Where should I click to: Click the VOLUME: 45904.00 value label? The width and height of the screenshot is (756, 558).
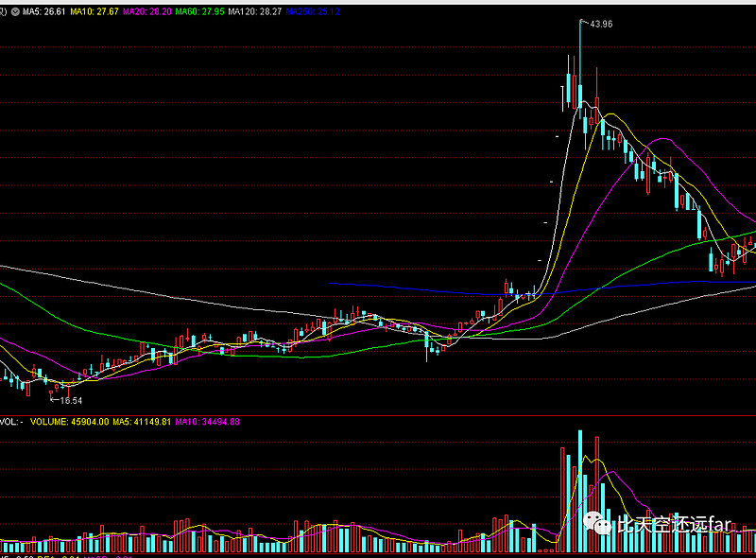click(x=70, y=422)
